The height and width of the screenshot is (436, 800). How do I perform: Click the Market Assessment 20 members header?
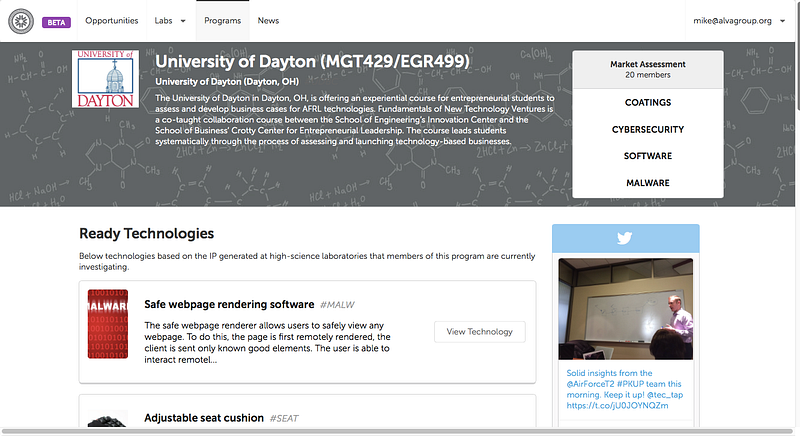pos(648,69)
